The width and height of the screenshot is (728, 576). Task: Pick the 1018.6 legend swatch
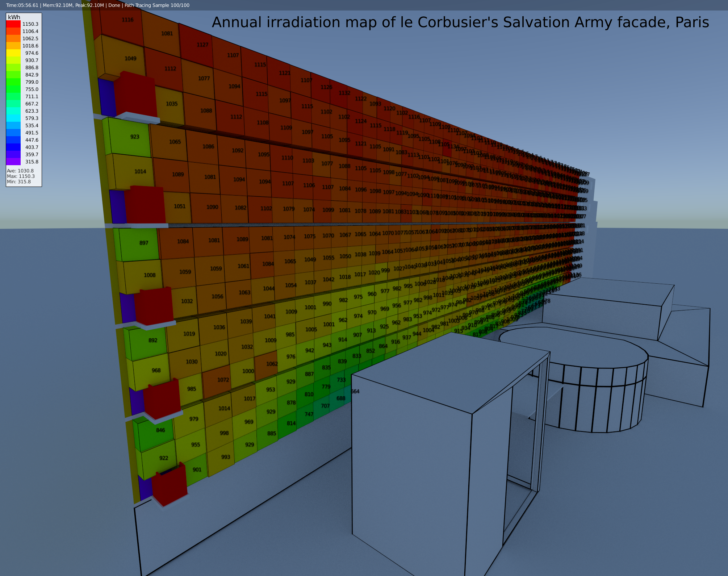(x=13, y=46)
